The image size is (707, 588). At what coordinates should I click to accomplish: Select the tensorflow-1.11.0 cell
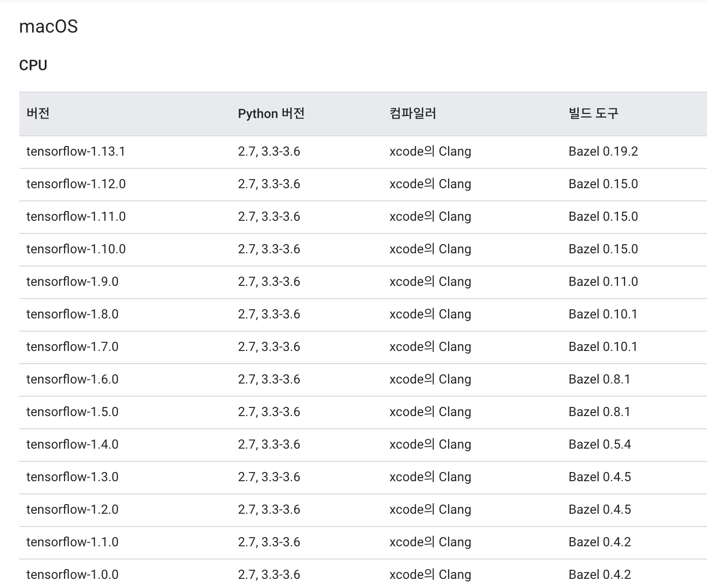76,217
